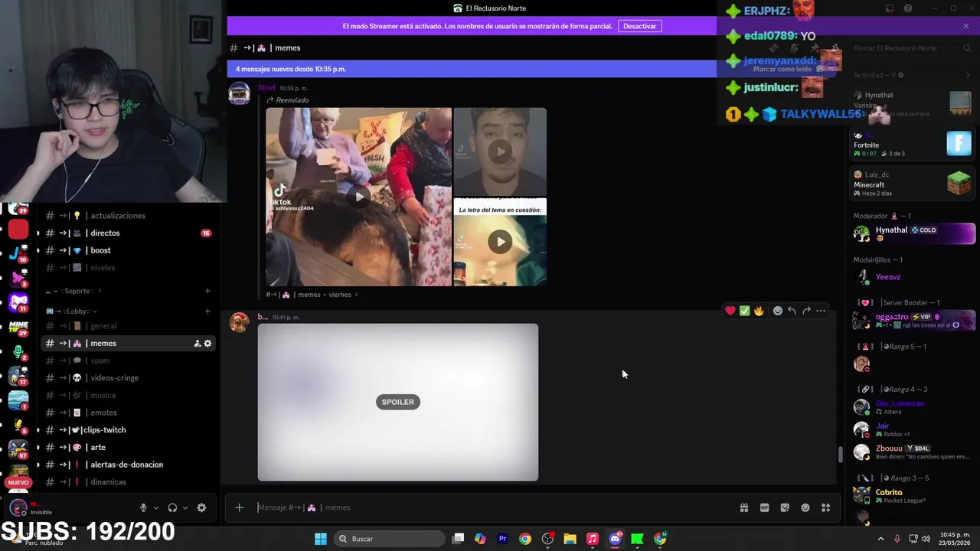Open user settings gear
980x551 pixels.
coord(201,507)
